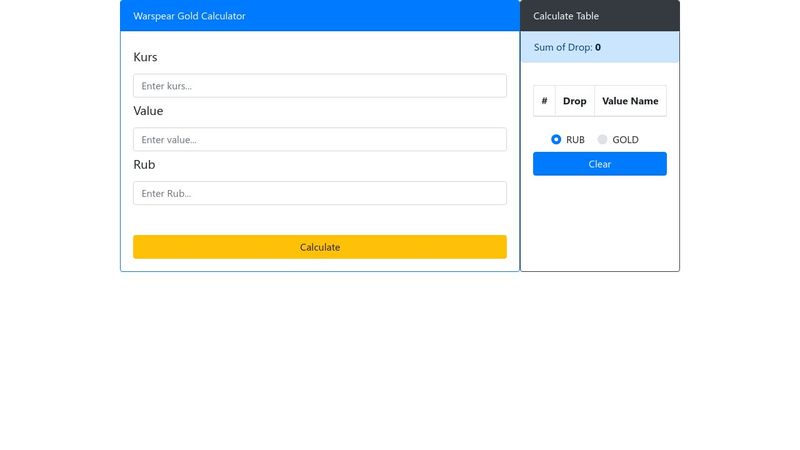Image resolution: width=800 pixels, height=450 pixels.
Task: Choose the GOLD radio button
Action: [x=602, y=140]
